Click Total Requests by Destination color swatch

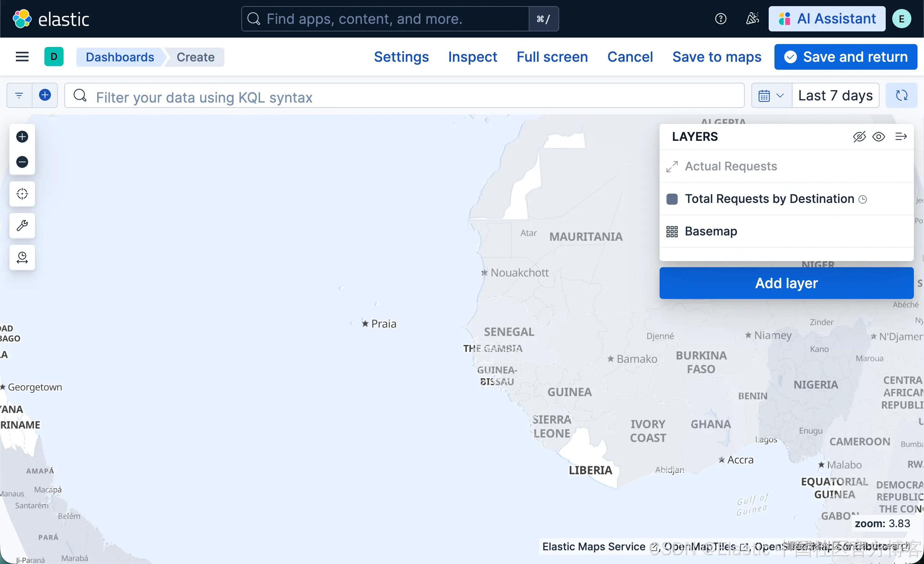coord(672,199)
